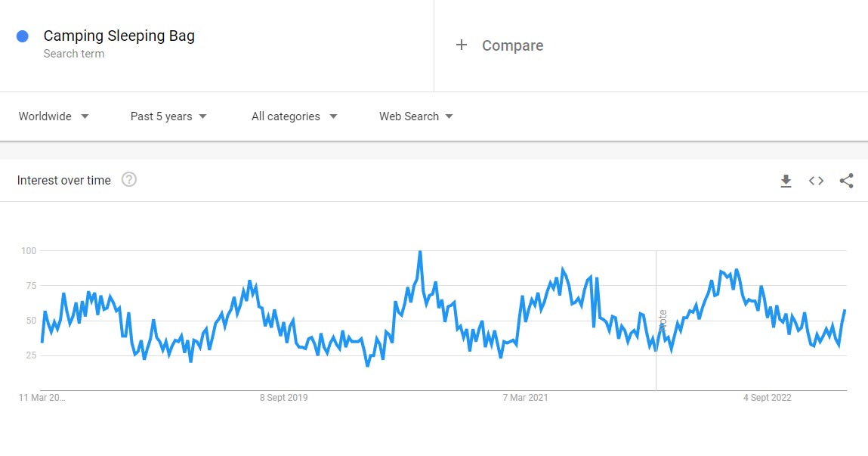Share the interest over time chart
This screenshot has width=868, height=456.
pos(846,181)
